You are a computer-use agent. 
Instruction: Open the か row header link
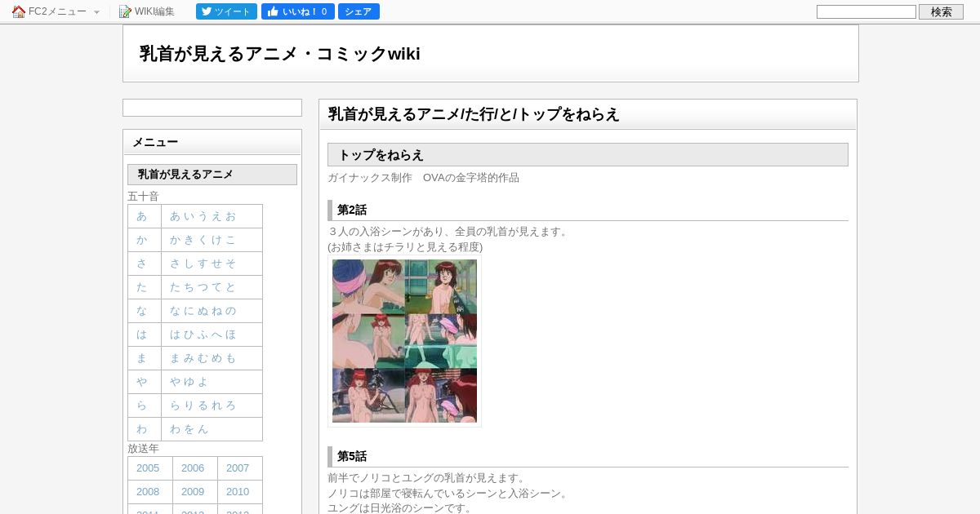(142, 240)
